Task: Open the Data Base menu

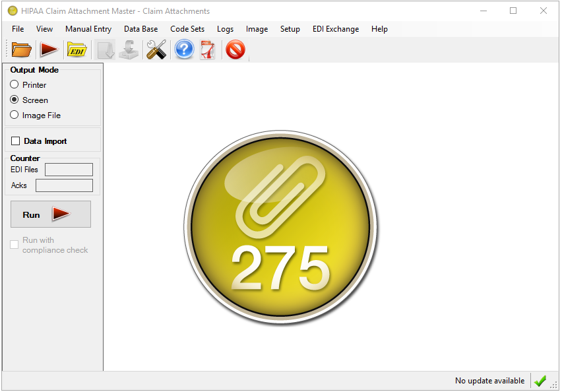Action: point(140,29)
